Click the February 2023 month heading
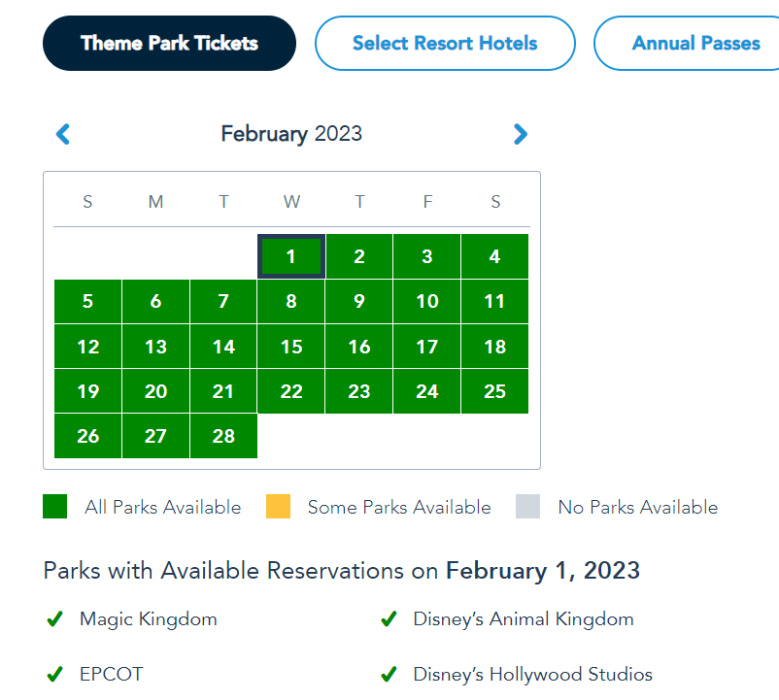The width and height of the screenshot is (779, 700). pyautogui.click(x=291, y=134)
